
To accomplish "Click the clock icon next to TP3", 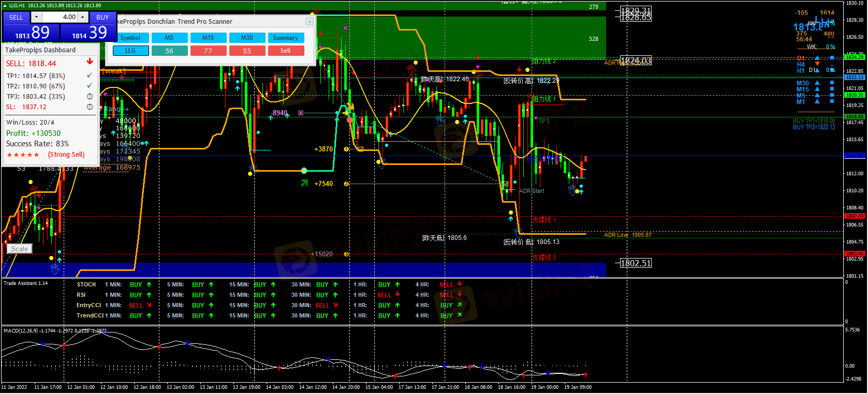I will [90, 97].
